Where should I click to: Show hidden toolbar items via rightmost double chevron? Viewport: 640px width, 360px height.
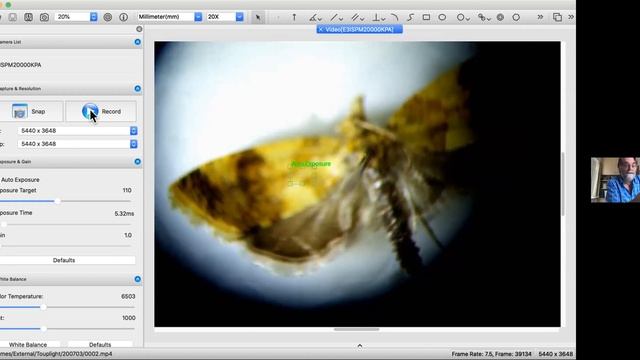571,17
